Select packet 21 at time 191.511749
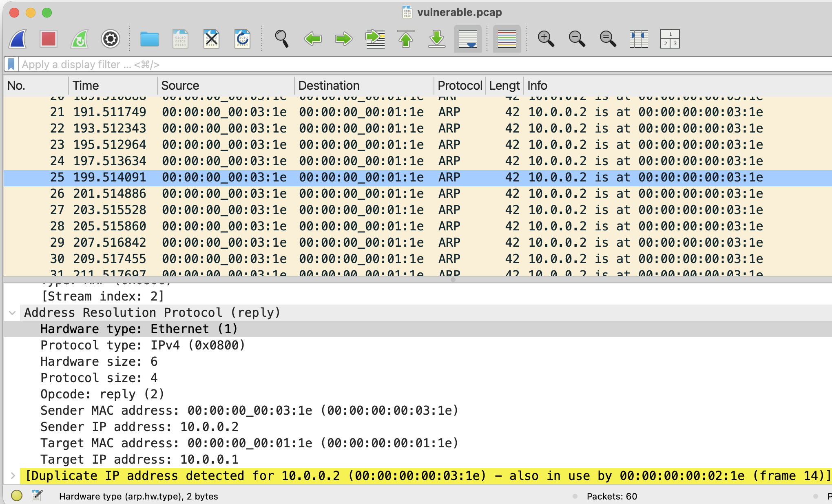Screen dimensions: 832x504 [x=418, y=112]
